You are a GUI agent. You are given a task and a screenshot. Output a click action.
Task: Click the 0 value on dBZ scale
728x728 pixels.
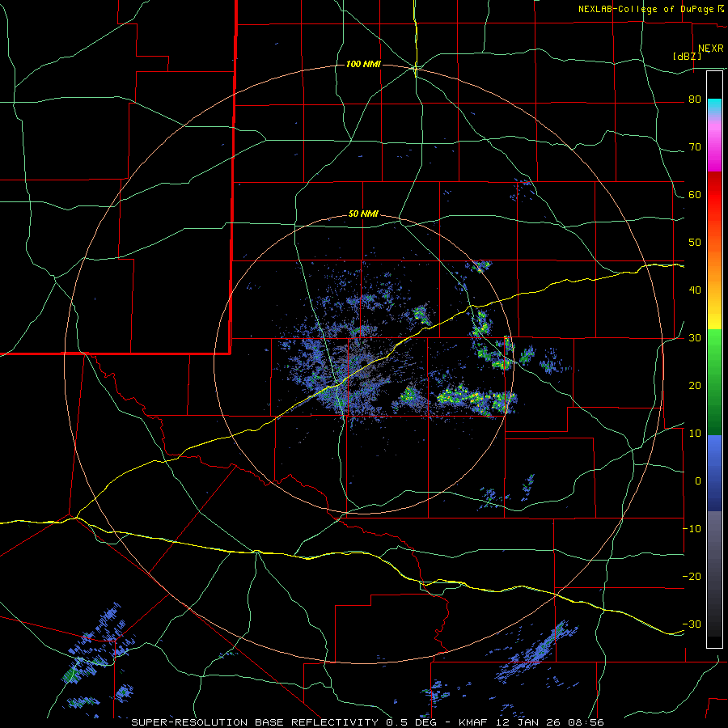(698, 481)
